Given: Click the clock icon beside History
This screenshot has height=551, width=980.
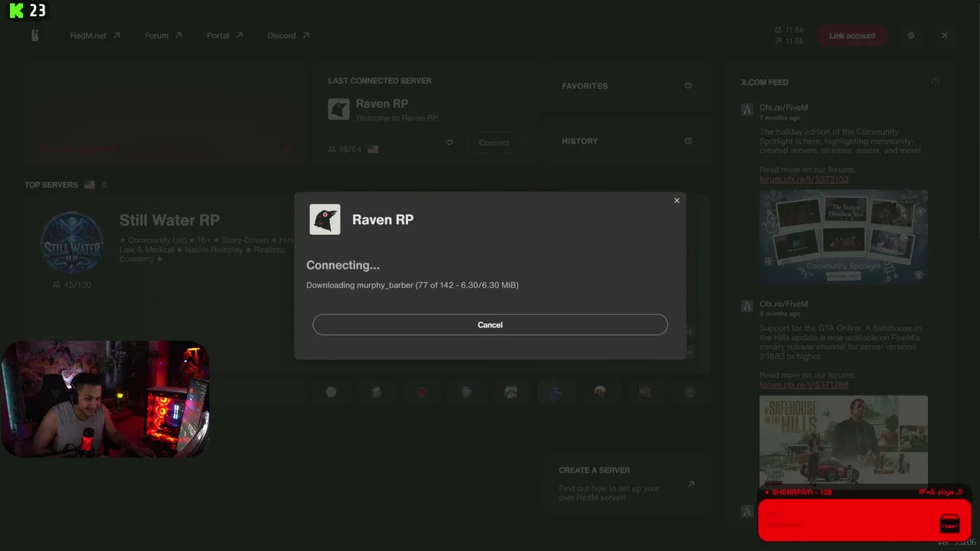Looking at the screenshot, I should (x=688, y=141).
